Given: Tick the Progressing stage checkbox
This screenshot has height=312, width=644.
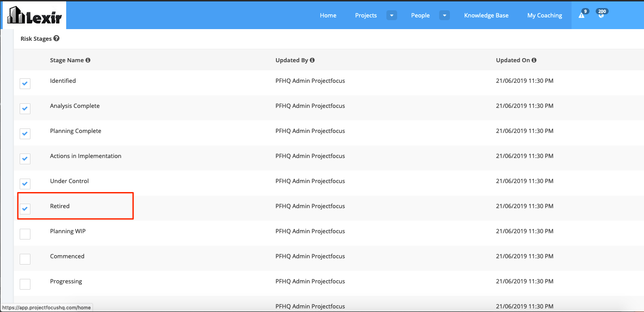Looking at the screenshot, I should 25,284.
